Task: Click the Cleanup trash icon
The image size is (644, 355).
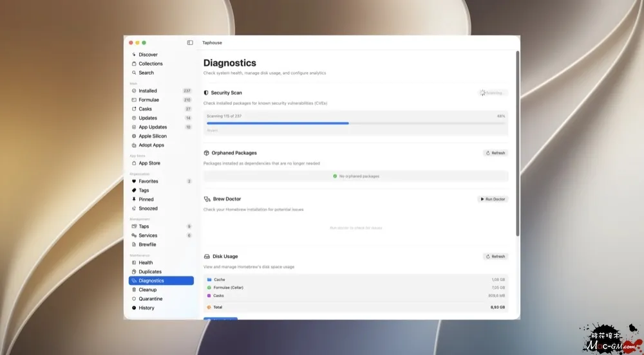Action: (134, 289)
